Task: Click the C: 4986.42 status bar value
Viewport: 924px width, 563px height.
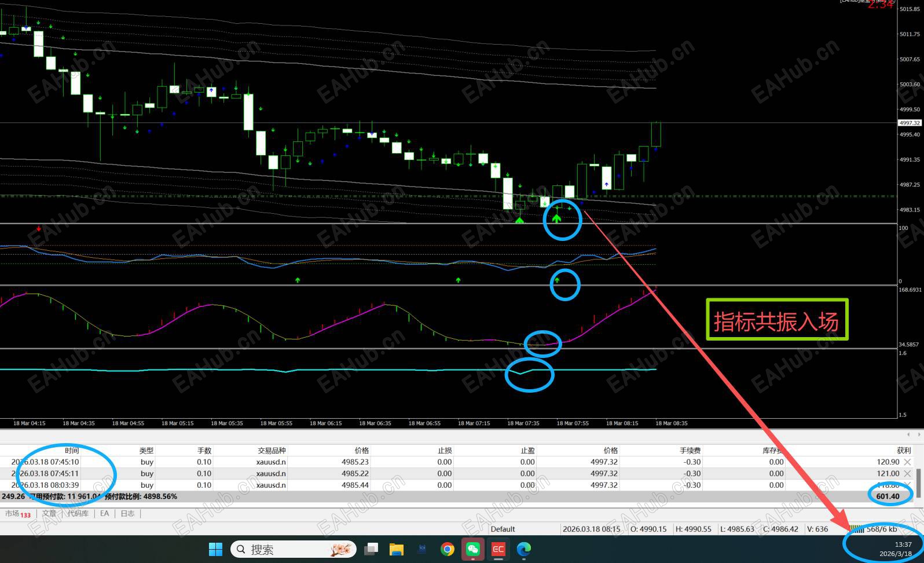Action: pos(781,529)
